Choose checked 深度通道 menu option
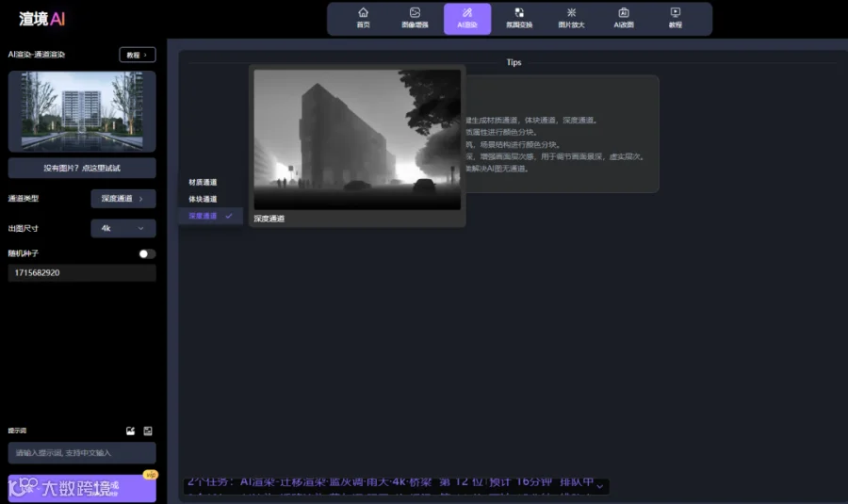The width and height of the screenshot is (848, 504). point(210,216)
